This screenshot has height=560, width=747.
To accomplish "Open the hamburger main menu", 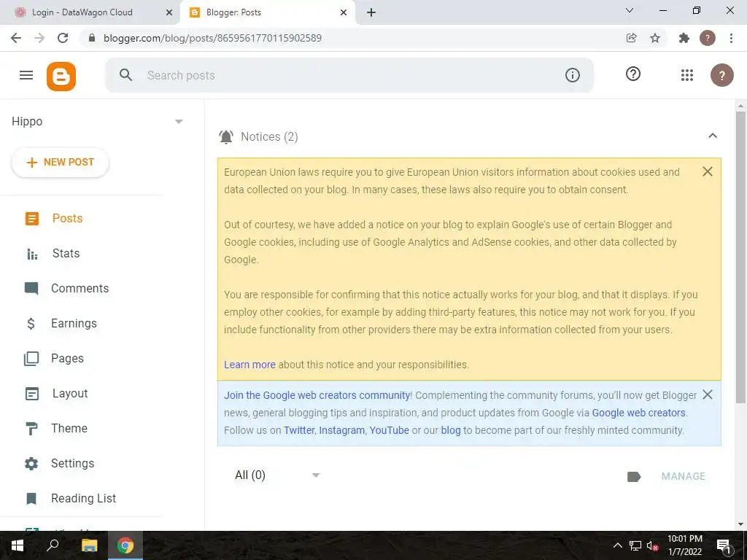I will [x=26, y=75].
